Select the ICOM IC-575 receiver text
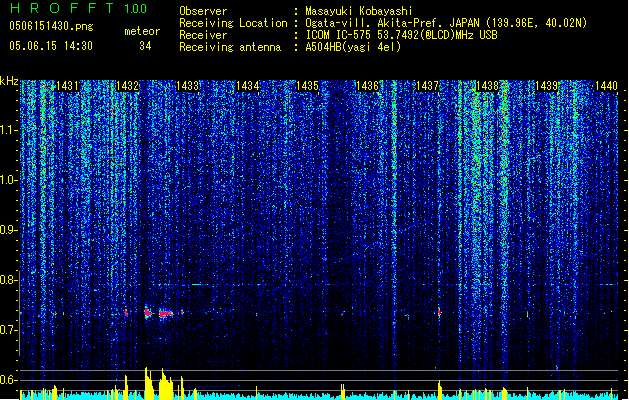The width and height of the screenshot is (629, 400). pyautogui.click(x=402, y=35)
